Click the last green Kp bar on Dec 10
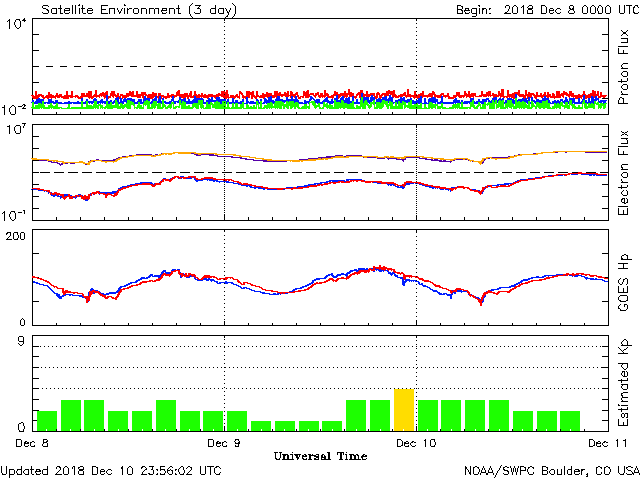640x480 pixels. 570,421
